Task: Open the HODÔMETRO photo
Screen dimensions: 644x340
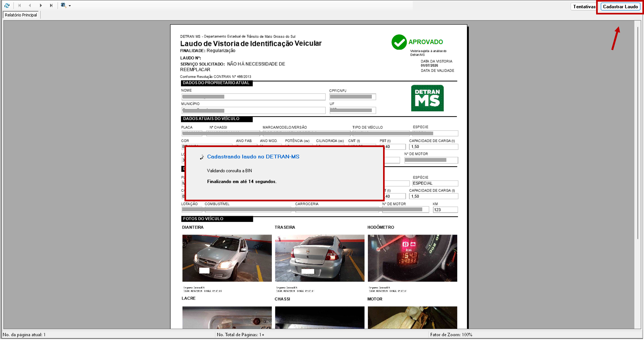Action: pos(412,258)
